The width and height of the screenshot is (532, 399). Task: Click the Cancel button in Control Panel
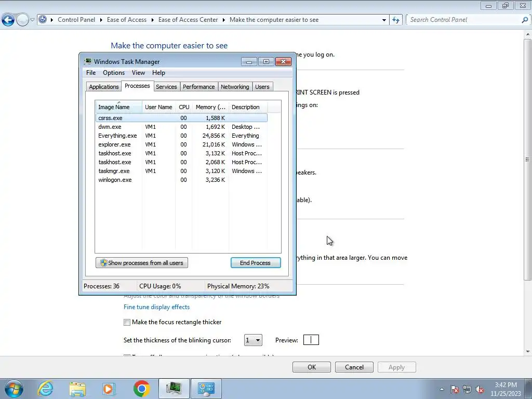pyautogui.click(x=354, y=367)
